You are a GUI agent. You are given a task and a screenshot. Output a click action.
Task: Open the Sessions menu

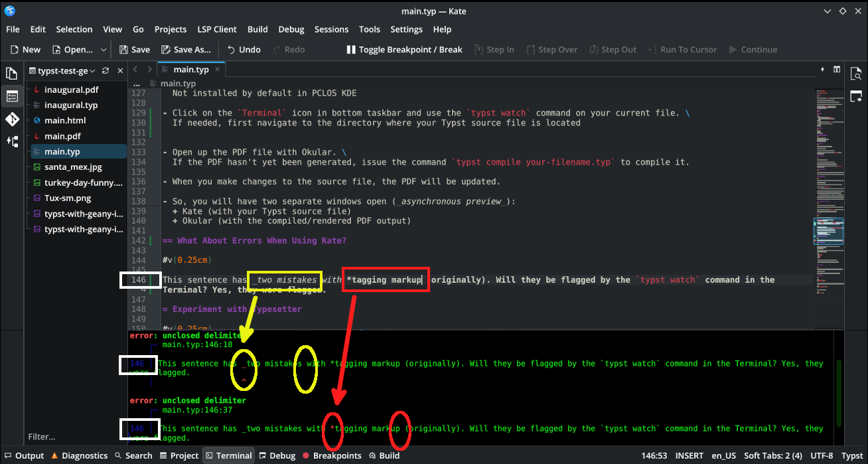point(331,29)
